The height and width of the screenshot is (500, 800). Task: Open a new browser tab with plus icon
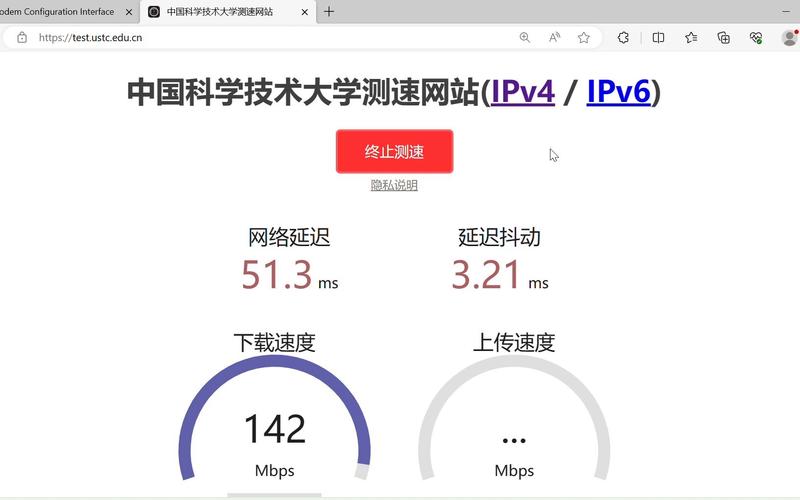point(329,11)
